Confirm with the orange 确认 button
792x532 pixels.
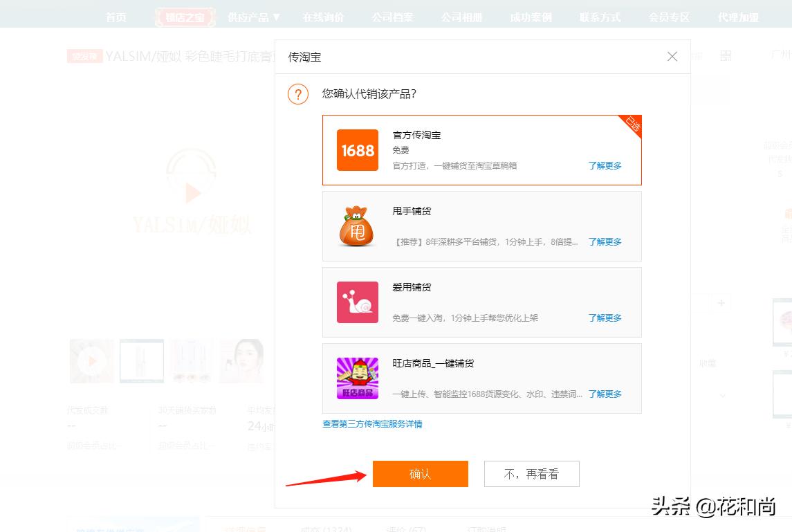coord(421,474)
